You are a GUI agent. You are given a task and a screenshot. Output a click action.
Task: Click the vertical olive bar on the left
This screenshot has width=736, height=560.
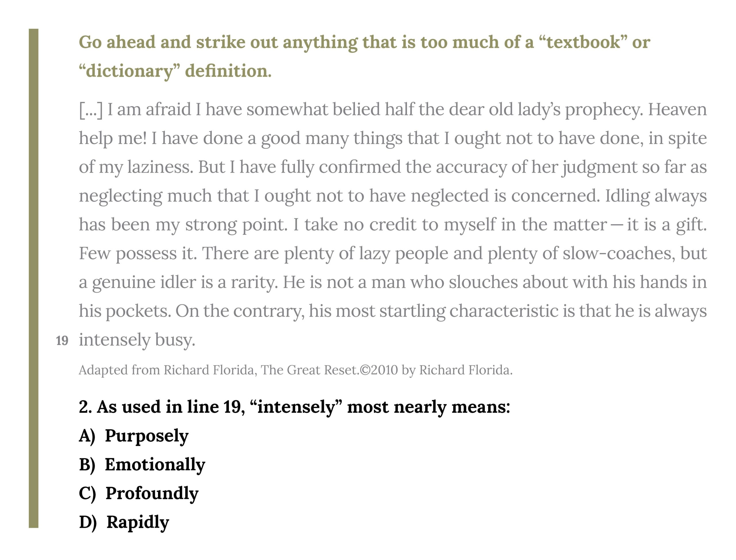click(34, 278)
